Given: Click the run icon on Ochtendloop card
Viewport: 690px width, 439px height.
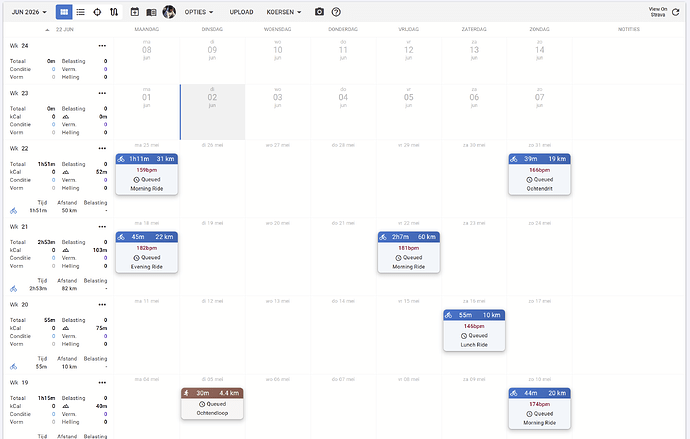Looking at the screenshot, I should click(x=187, y=393).
